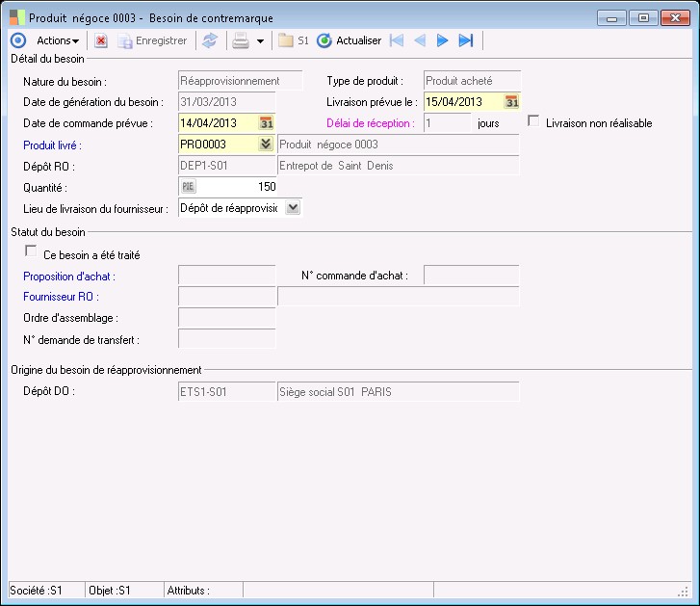The height and width of the screenshot is (606, 700).
Task: Expand the Produit livré PRO0003 dropdown
Action: coord(266,145)
